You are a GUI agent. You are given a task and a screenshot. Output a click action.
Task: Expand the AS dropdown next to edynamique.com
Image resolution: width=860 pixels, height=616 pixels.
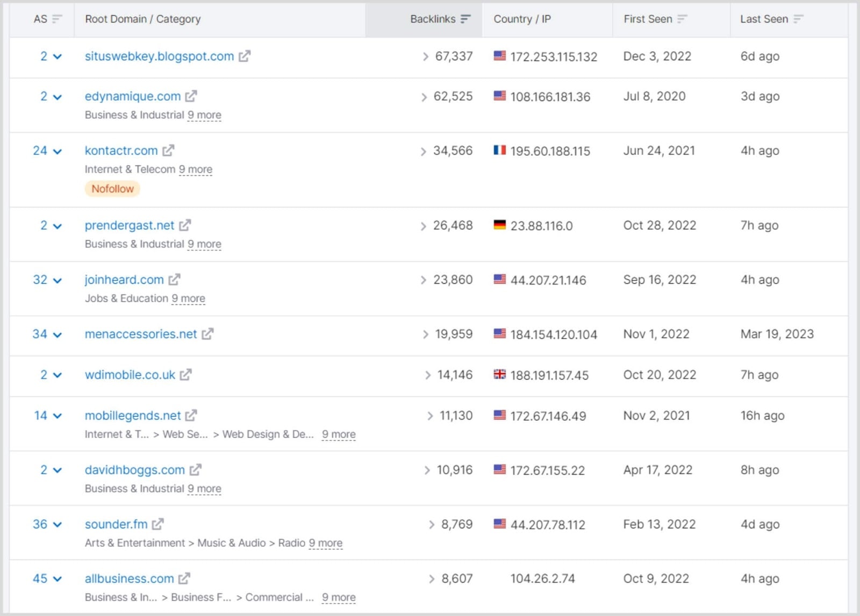(x=56, y=97)
